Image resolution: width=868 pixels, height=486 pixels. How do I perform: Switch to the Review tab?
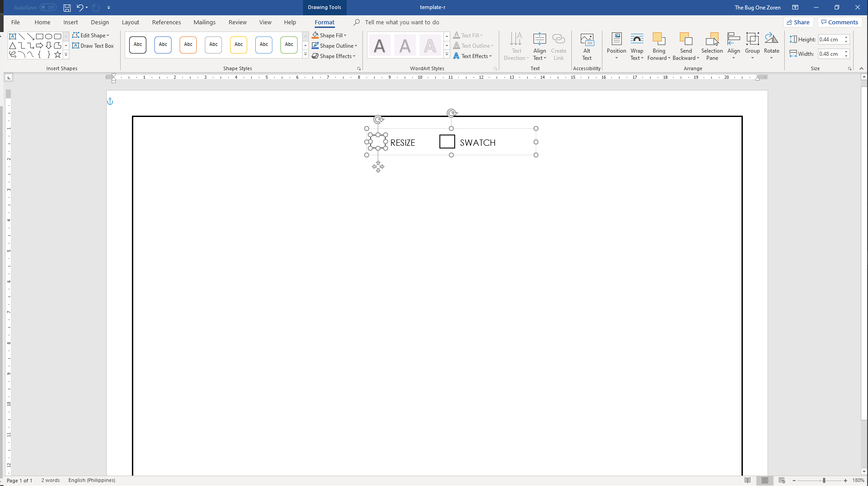click(237, 22)
